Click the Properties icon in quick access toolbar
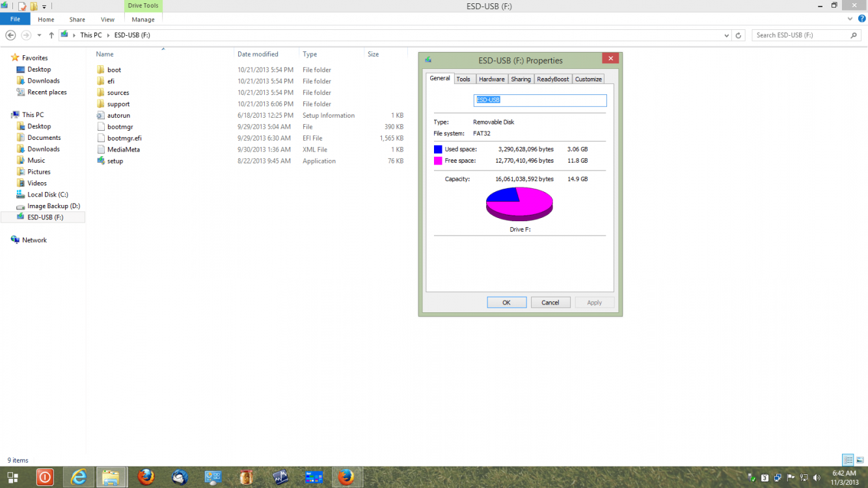 click(22, 6)
